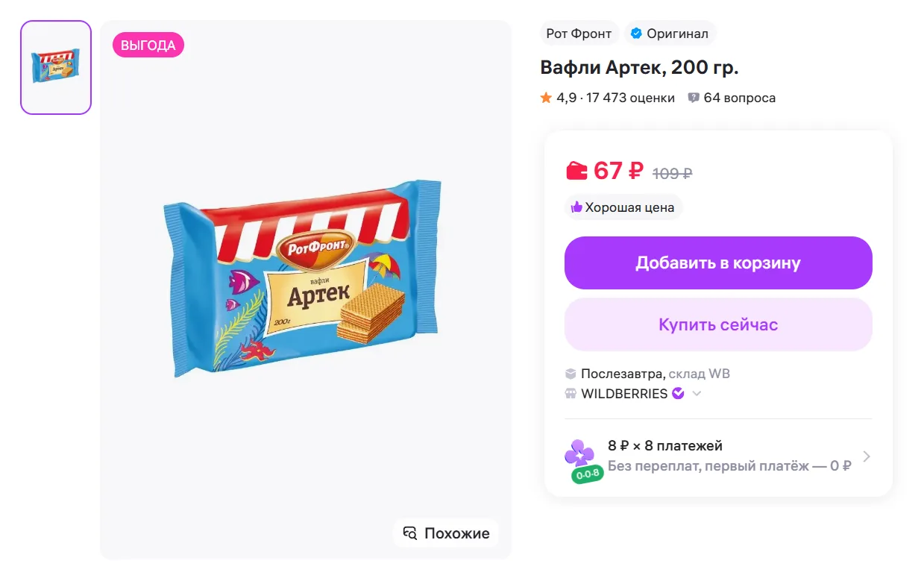Click the questions speech bubble icon
Image resolution: width=924 pixels, height=581 pixels.
[694, 98]
